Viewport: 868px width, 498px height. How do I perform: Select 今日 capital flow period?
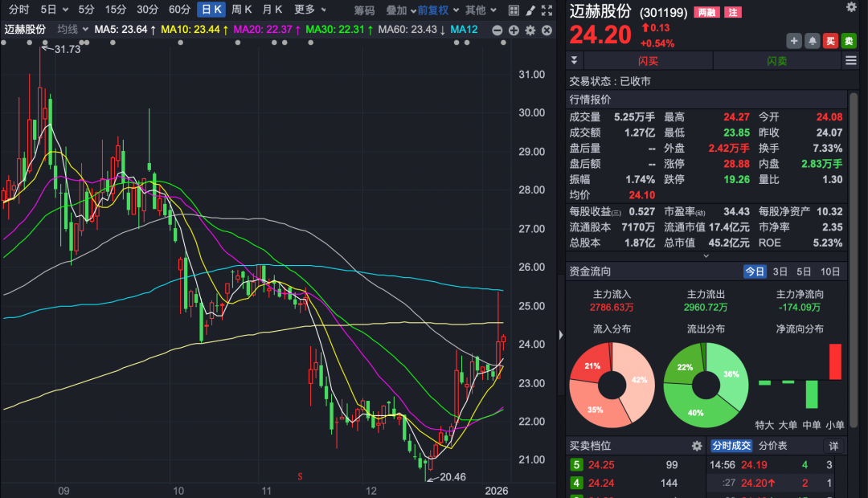(755, 271)
